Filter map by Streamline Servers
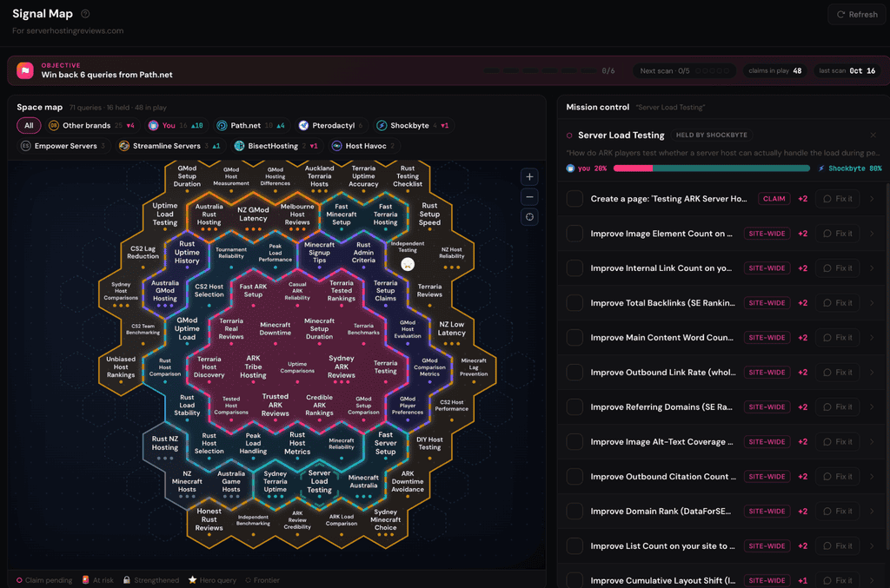This screenshot has height=588, width=890. coord(169,146)
